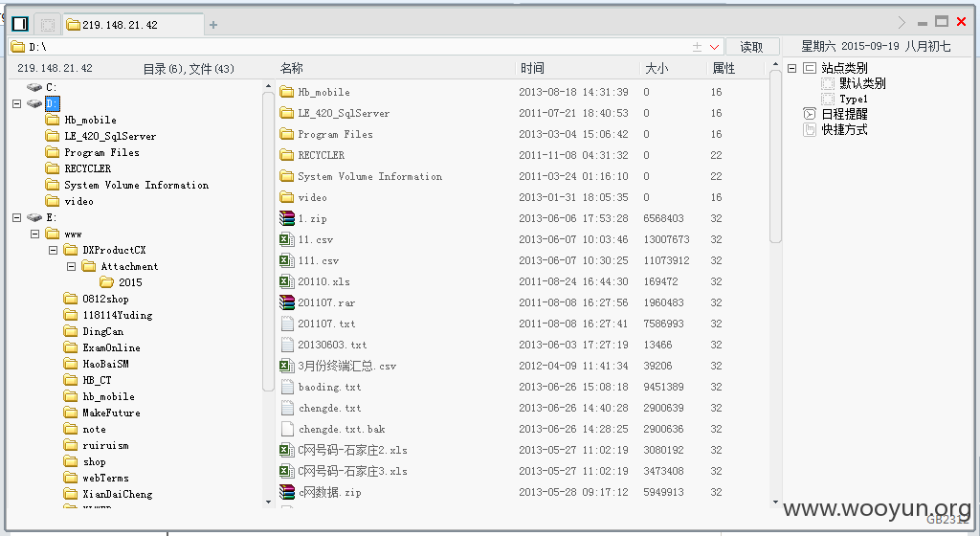Open a new tab with the plus icon

pos(213,25)
